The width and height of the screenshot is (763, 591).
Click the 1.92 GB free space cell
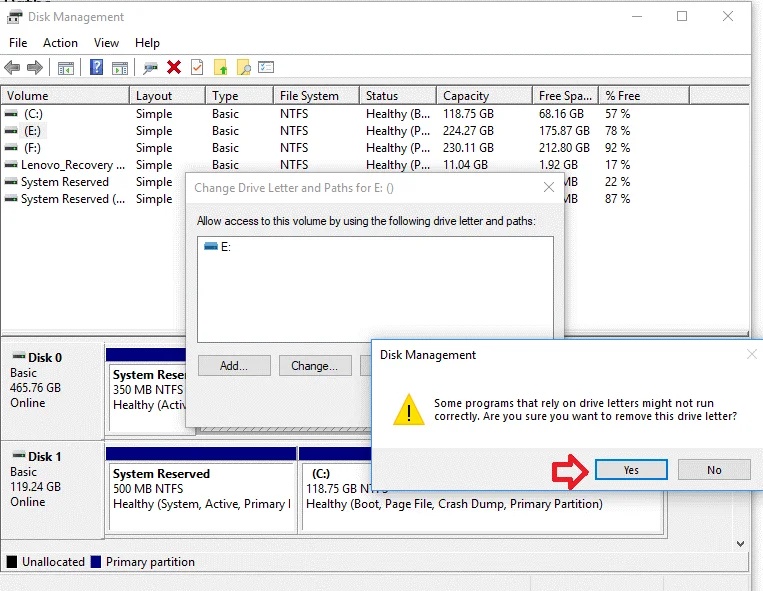click(x=558, y=165)
